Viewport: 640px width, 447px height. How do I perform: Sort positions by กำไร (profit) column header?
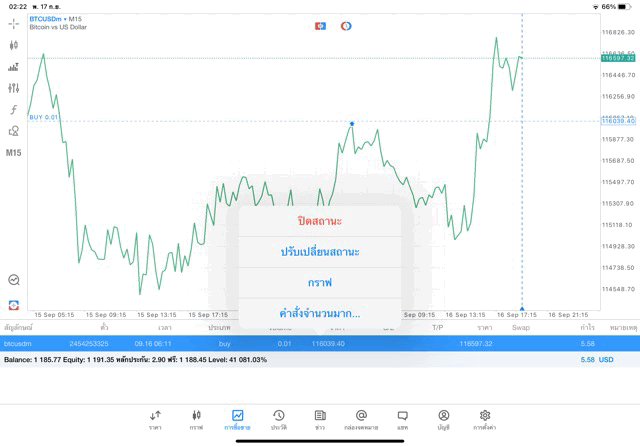click(587, 327)
